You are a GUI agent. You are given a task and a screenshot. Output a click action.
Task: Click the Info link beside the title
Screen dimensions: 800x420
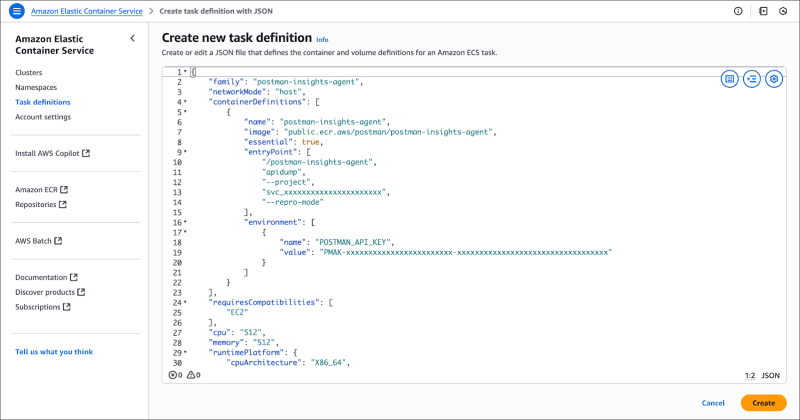pos(322,40)
